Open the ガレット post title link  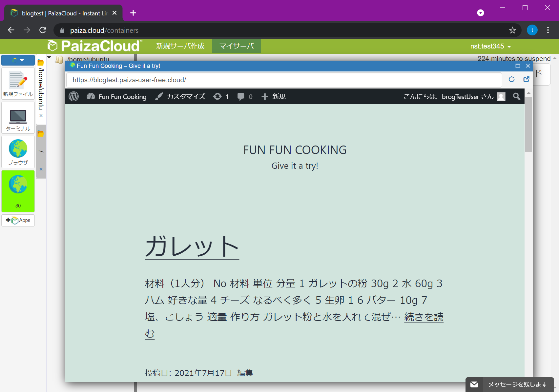[192, 247]
